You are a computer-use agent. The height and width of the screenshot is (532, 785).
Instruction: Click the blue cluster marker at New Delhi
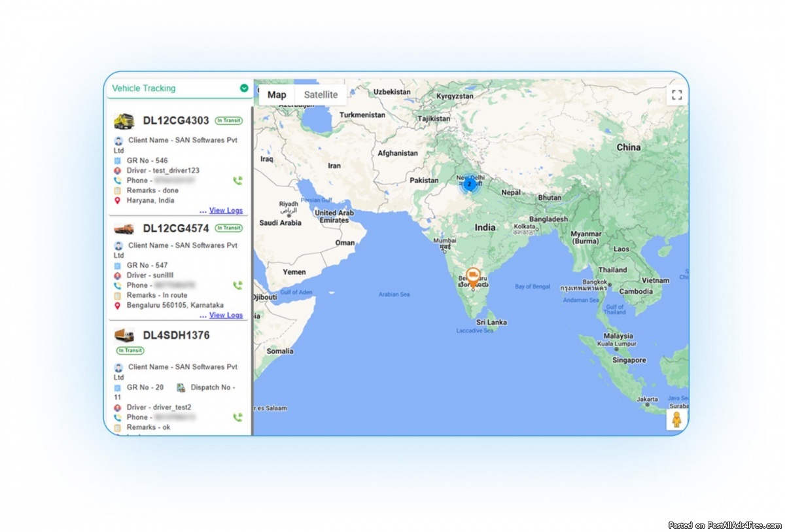click(x=469, y=185)
